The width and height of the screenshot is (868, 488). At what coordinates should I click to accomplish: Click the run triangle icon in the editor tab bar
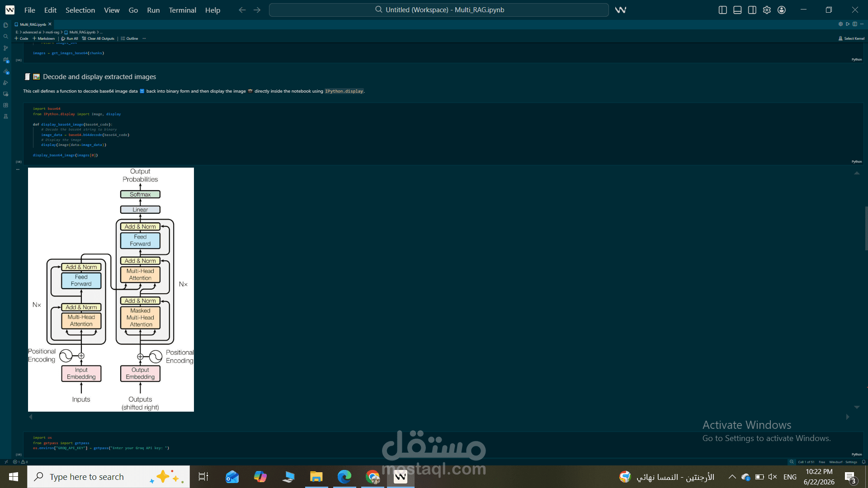(x=848, y=24)
